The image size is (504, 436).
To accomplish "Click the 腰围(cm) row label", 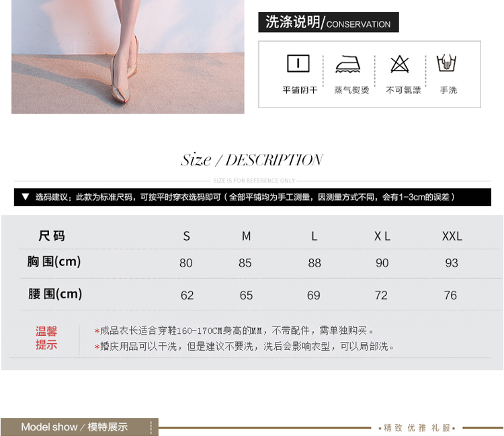I will point(54,294).
